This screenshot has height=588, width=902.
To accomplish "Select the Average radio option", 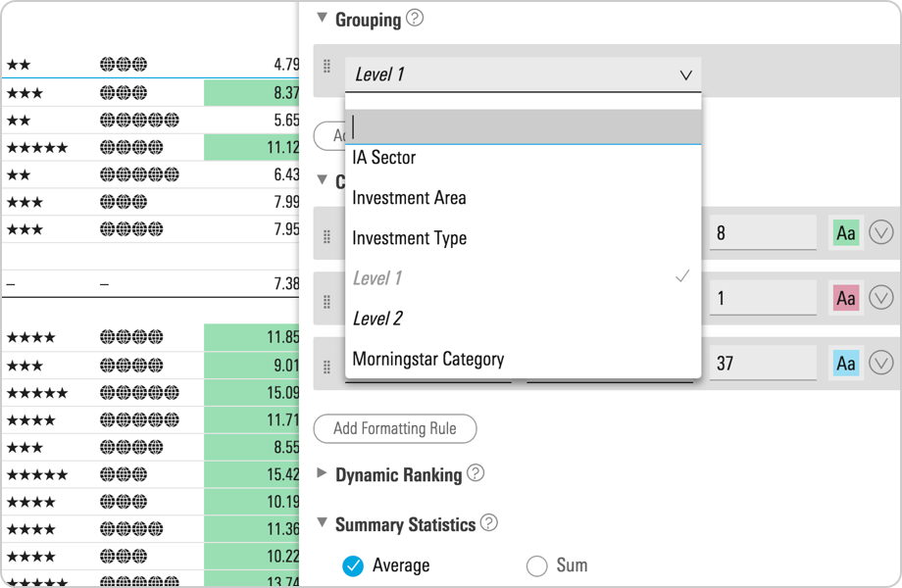I will (x=353, y=565).
